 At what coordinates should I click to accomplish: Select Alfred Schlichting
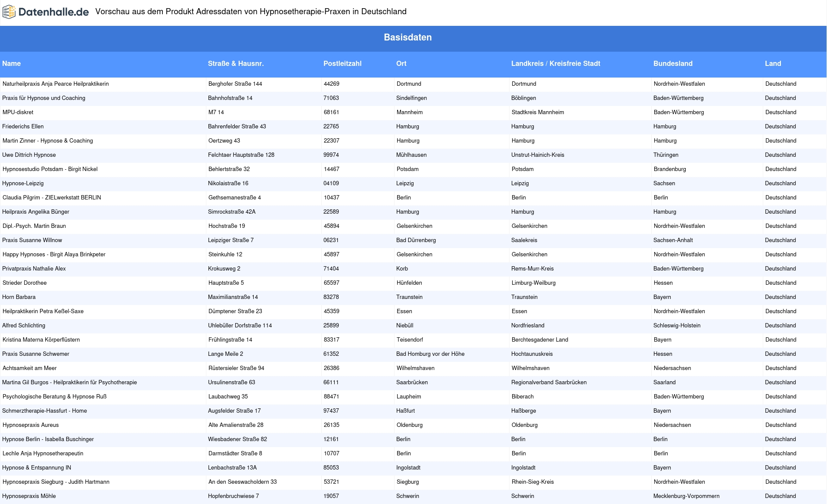click(x=24, y=326)
